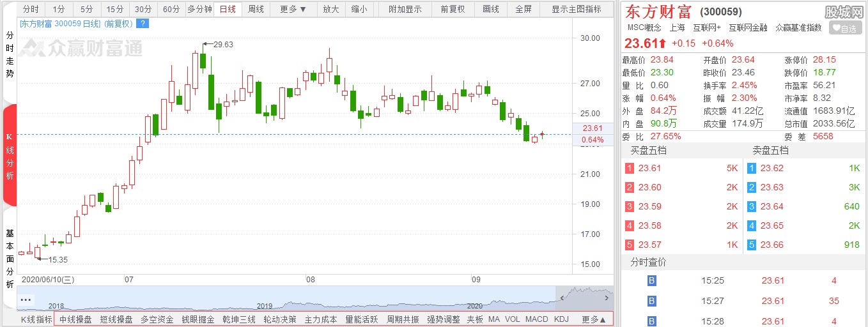Select the 60分 period tab
This screenshot has width=868, height=327.
pos(171,9)
